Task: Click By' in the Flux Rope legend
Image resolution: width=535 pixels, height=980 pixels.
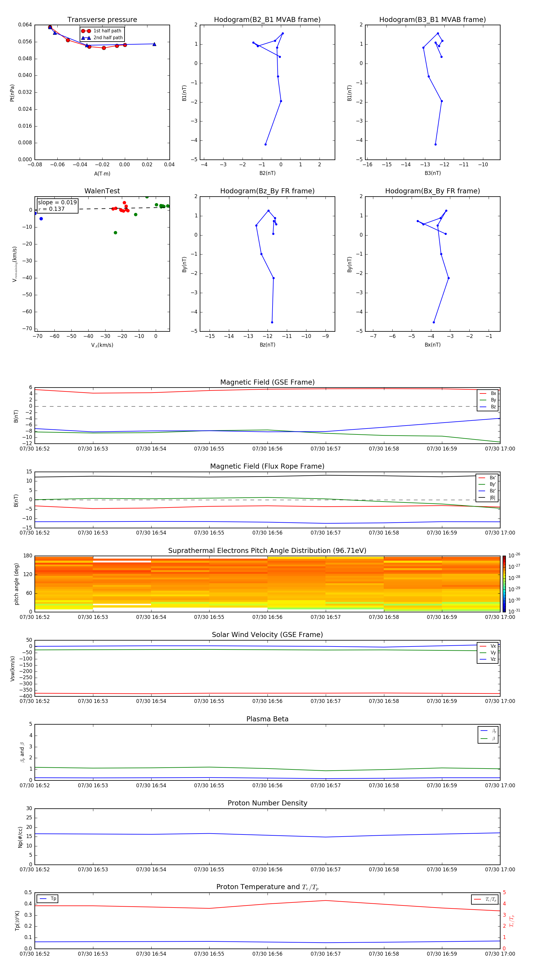Action: click(487, 485)
